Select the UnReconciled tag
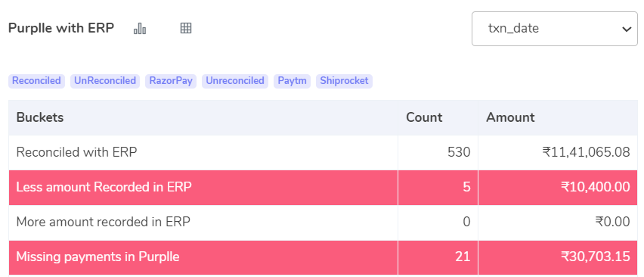Image resolution: width=644 pixels, height=277 pixels. click(105, 81)
